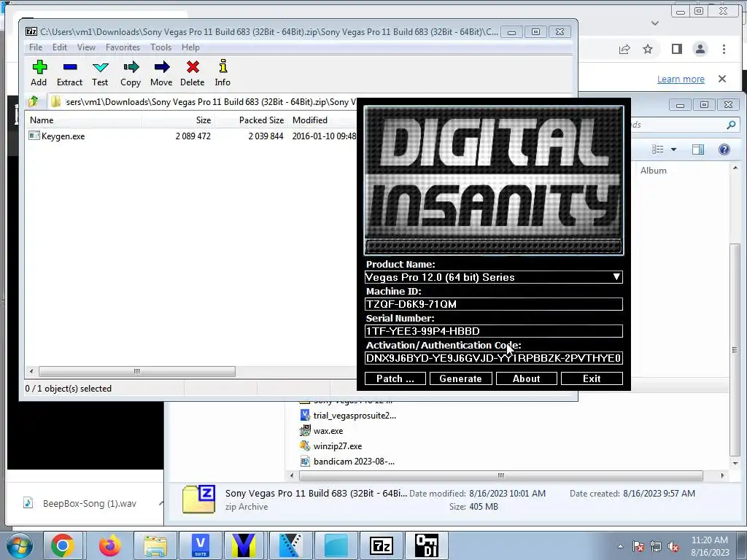The width and height of the screenshot is (747, 560).
Task: Click the Machine ID input field
Action: 494,304
